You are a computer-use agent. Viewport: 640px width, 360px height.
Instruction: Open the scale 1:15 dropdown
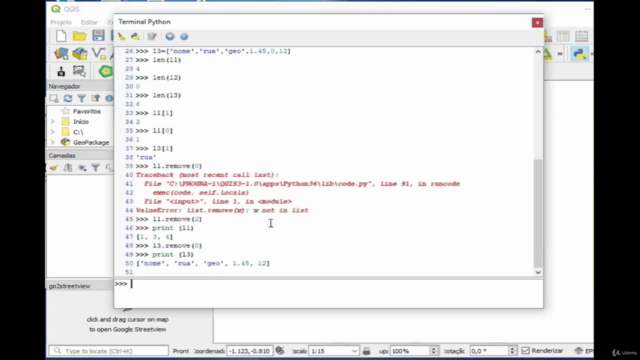click(354, 351)
